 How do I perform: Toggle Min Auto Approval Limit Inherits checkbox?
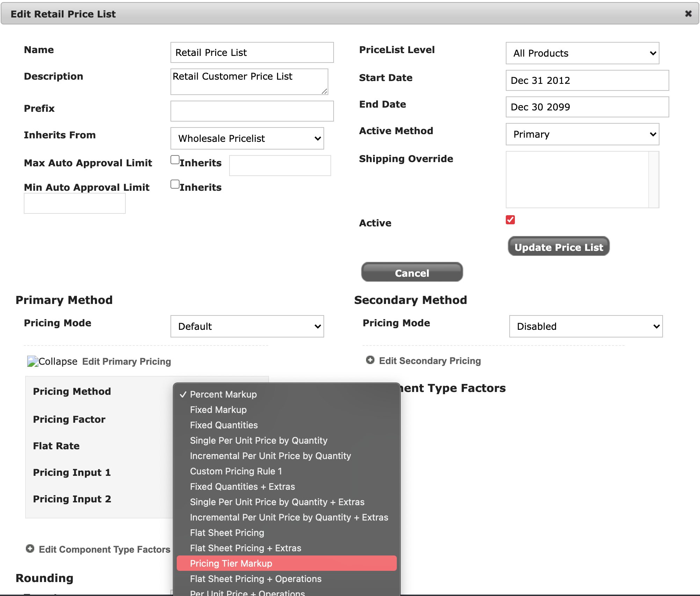tap(175, 184)
